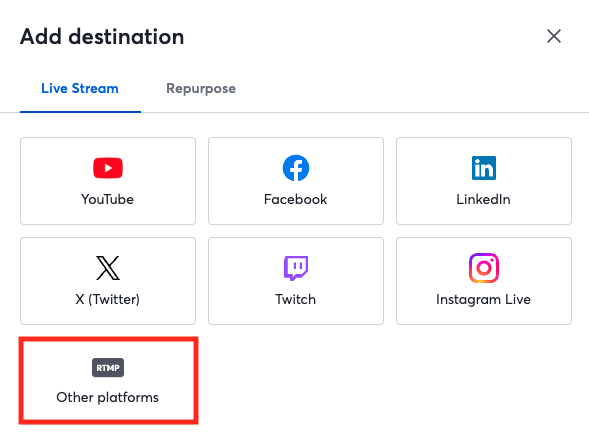Image resolution: width=589 pixels, height=444 pixels.
Task: Click the blue Facebook logo icon
Action: pyautogui.click(x=296, y=168)
